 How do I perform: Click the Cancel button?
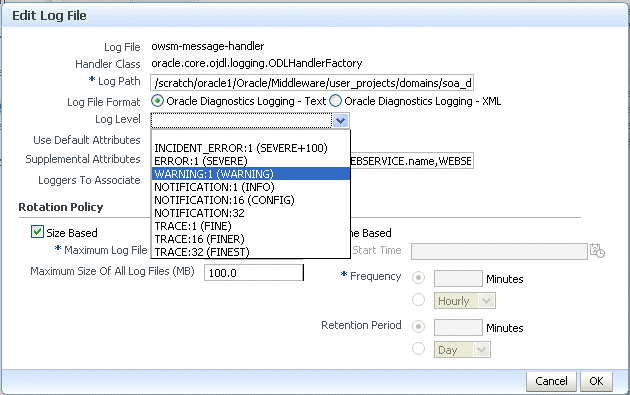coord(551,381)
